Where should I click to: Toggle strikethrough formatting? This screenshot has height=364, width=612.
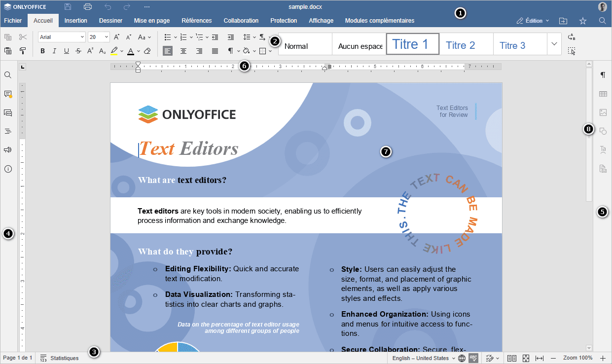pos(78,51)
